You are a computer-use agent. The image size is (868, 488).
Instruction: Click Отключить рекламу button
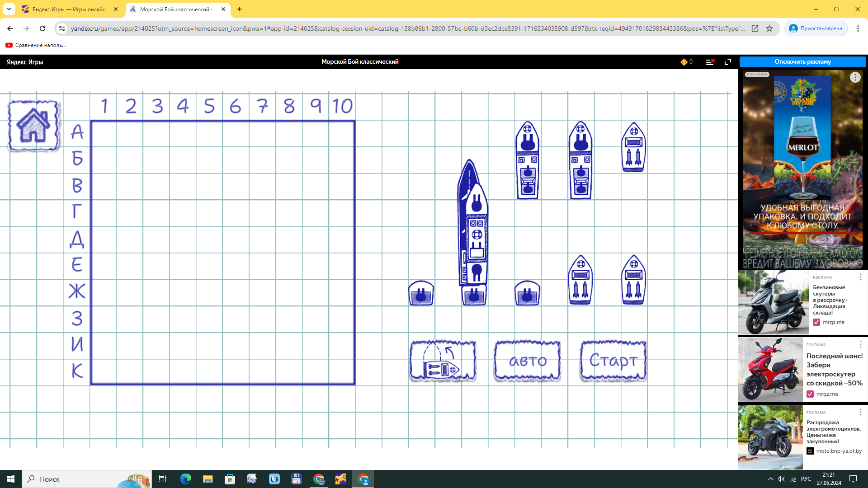coord(802,62)
